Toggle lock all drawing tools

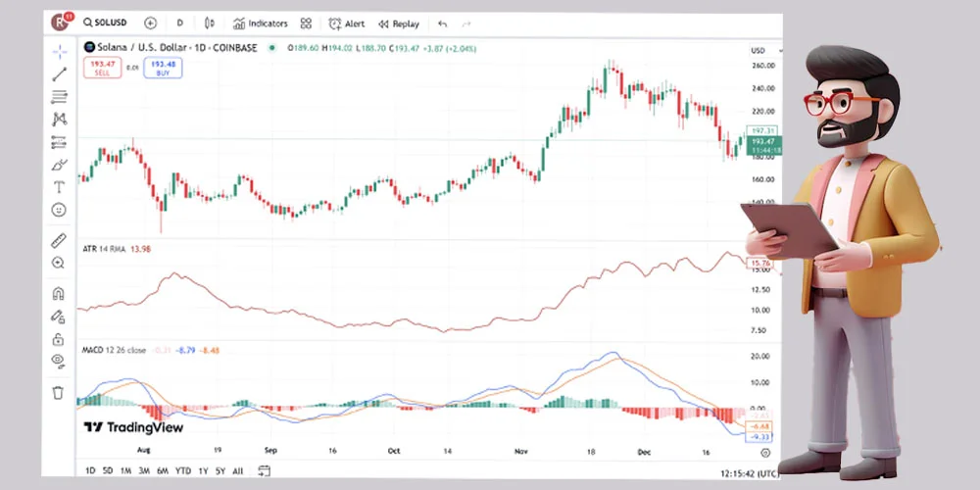click(x=58, y=339)
